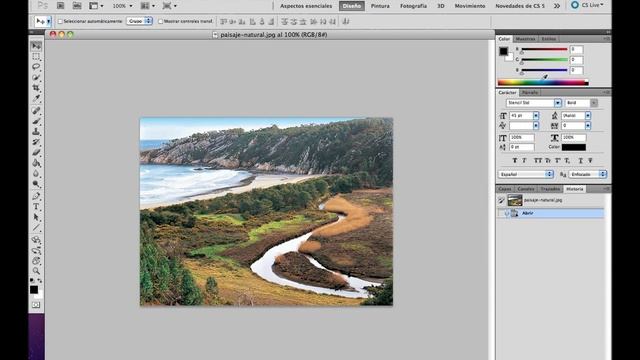
Task: Click the red R channel slider
Action: (x=544, y=49)
